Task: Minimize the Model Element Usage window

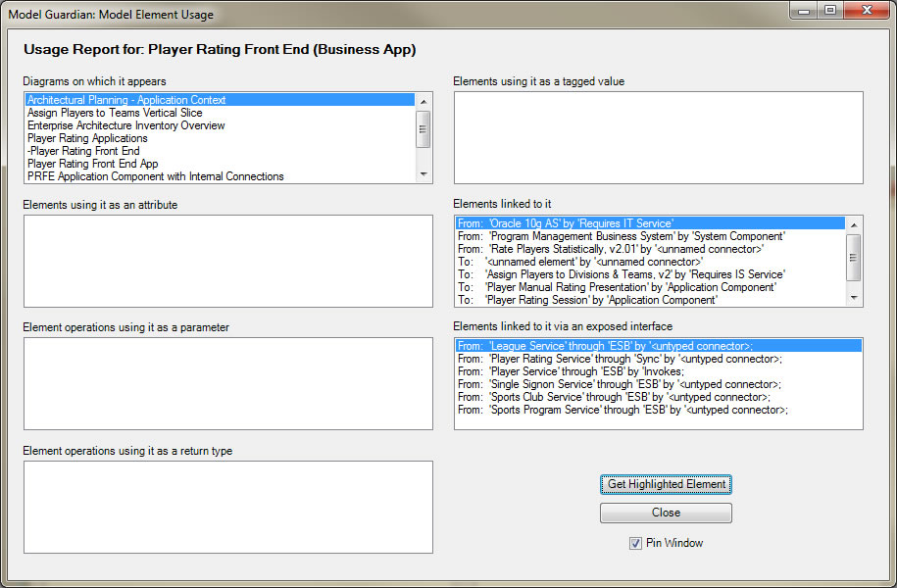Action: (x=804, y=11)
